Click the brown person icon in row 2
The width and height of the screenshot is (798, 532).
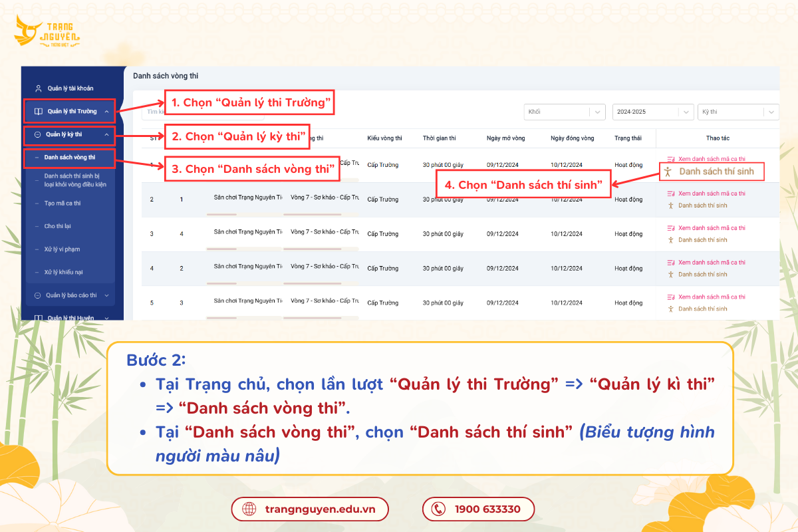[x=671, y=205]
